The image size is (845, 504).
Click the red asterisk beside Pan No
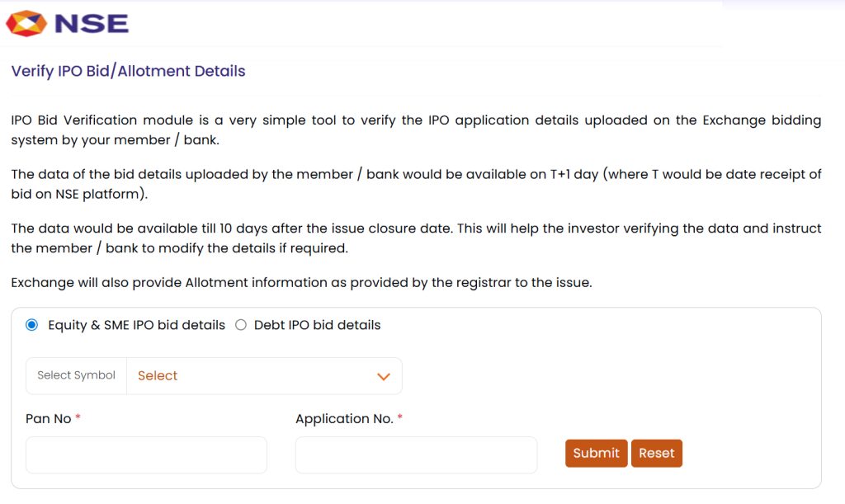[78, 417]
